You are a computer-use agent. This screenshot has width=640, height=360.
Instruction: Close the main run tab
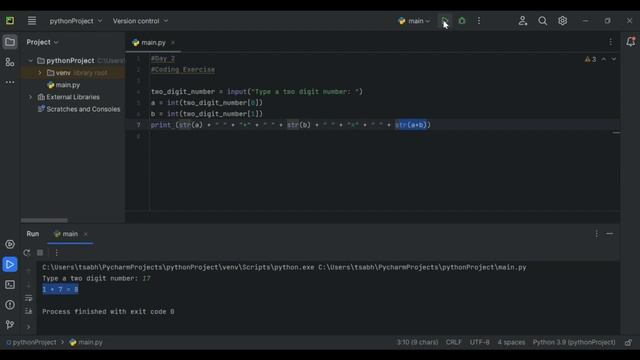(85, 234)
